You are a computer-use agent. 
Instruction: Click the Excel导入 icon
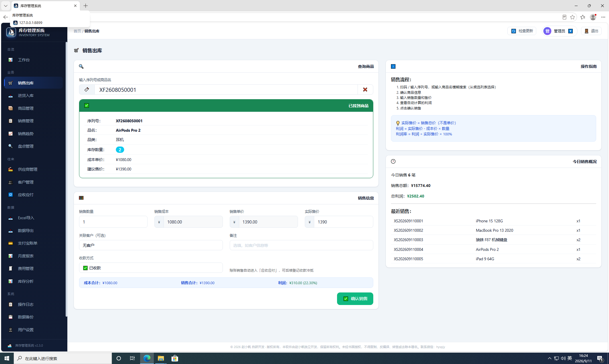pyautogui.click(x=11, y=218)
